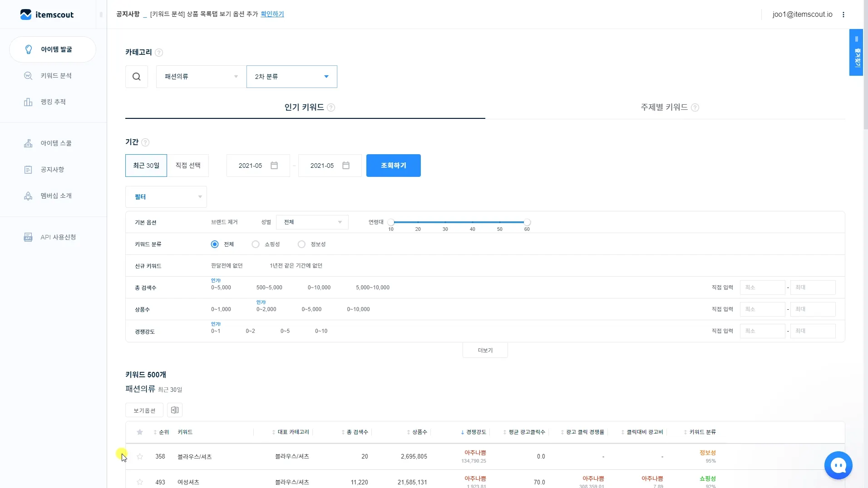Click the 키워드 분석 magnifier icon
868x488 pixels.
28,76
